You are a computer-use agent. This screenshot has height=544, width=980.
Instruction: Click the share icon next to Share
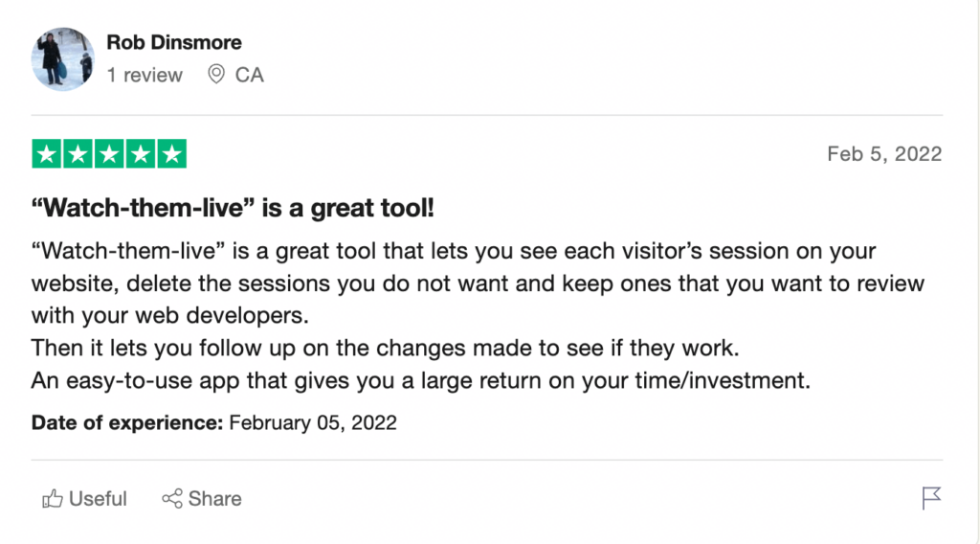click(x=172, y=498)
